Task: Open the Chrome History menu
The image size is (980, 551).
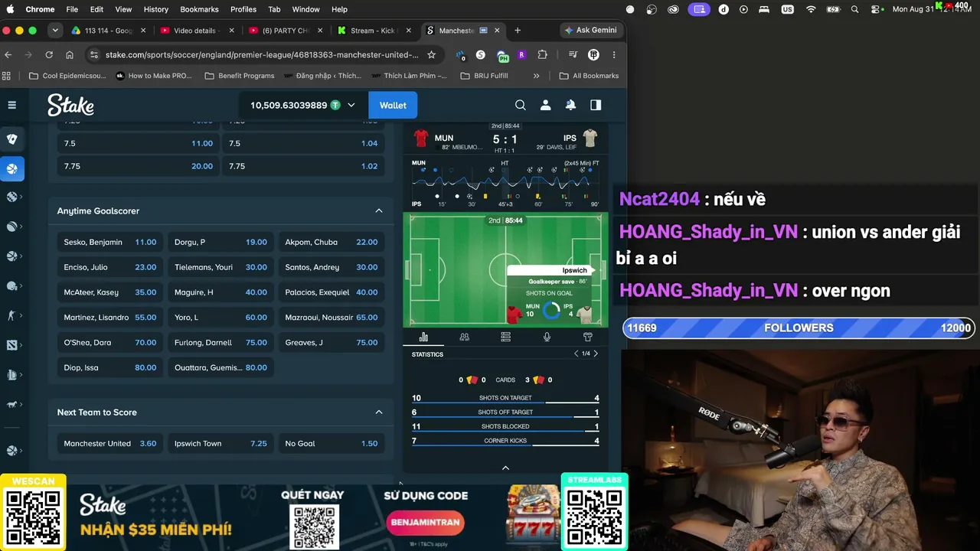Action: pyautogui.click(x=155, y=9)
